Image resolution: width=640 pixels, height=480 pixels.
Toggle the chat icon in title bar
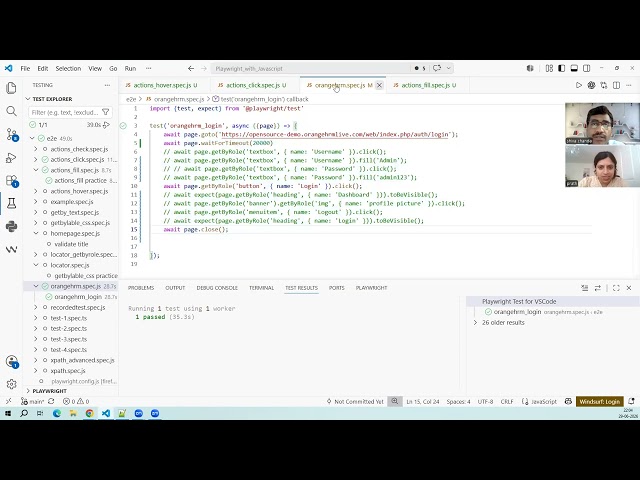[x=437, y=68]
